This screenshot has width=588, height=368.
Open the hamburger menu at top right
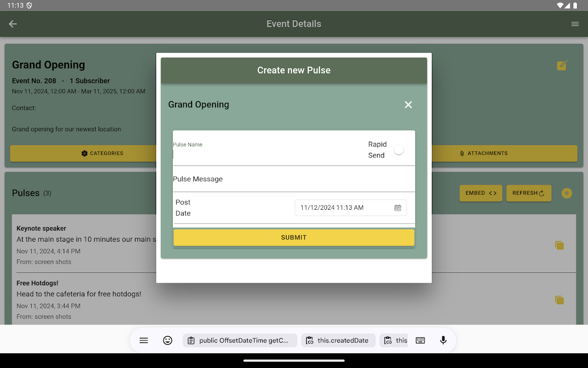pos(575,24)
